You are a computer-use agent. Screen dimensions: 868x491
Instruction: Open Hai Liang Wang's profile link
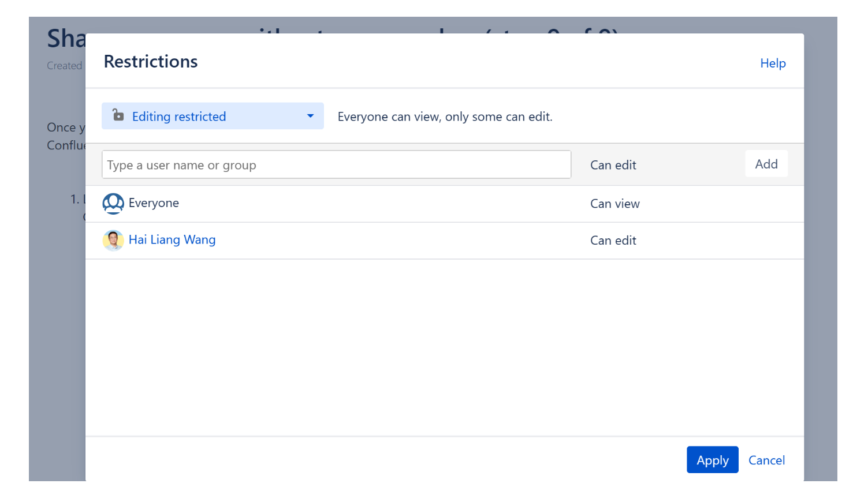(x=172, y=240)
